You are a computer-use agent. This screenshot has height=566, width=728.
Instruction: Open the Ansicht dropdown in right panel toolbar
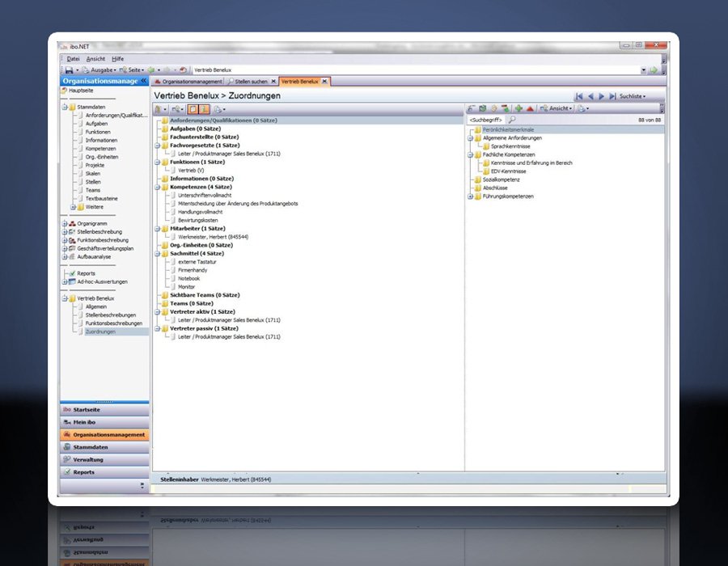557,108
